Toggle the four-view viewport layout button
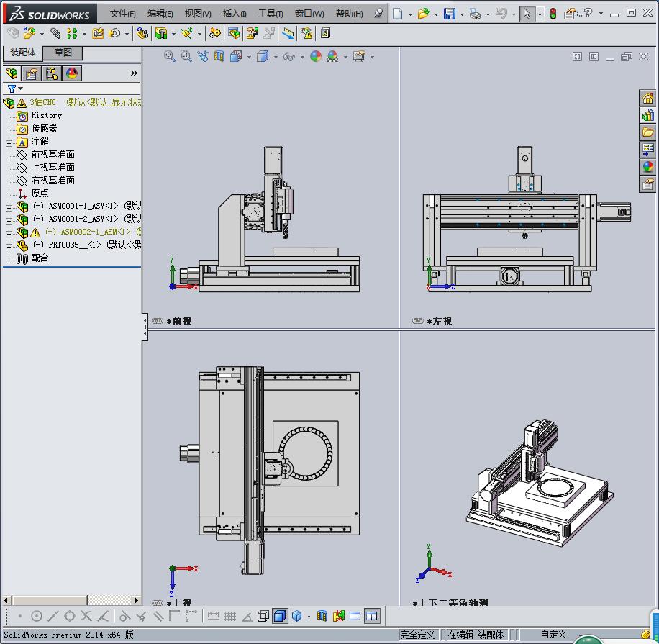The height and width of the screenshot is (644, 659). point(371,616)
